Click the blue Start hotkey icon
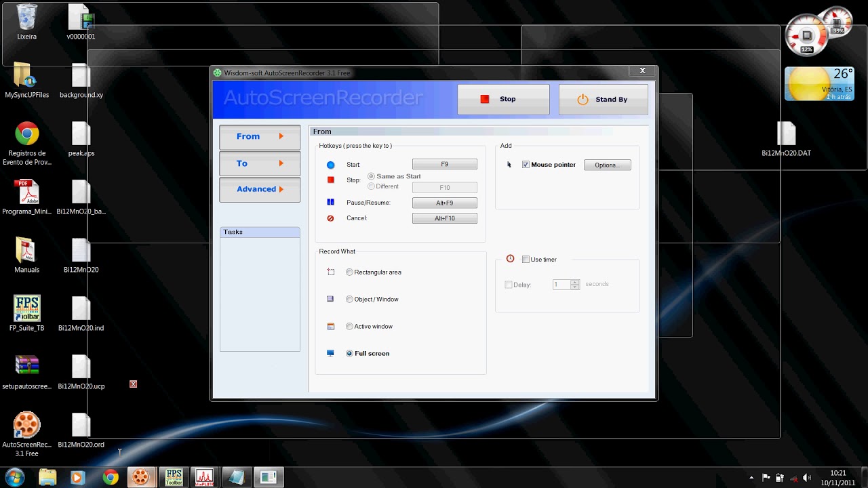 click(331, 165)
